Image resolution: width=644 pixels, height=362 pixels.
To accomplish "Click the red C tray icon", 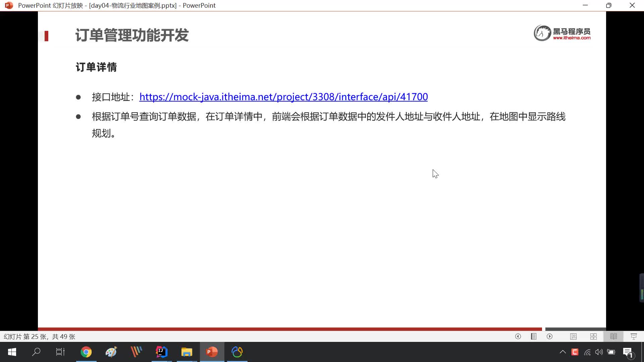I will (575, 352).
